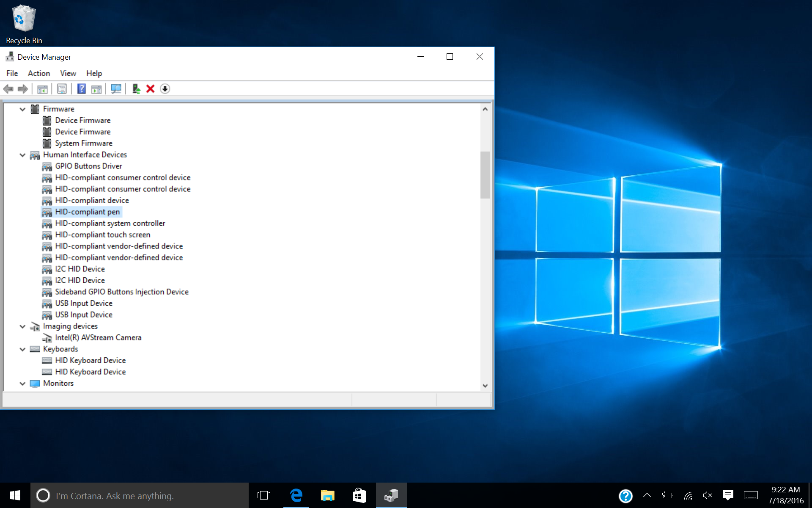
Task: Click the red X Uninstall device icon
Action: (x=150, y=89)
